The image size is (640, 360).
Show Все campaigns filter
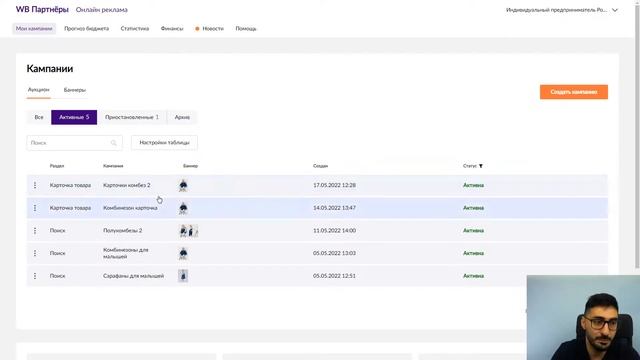point(39,117)
